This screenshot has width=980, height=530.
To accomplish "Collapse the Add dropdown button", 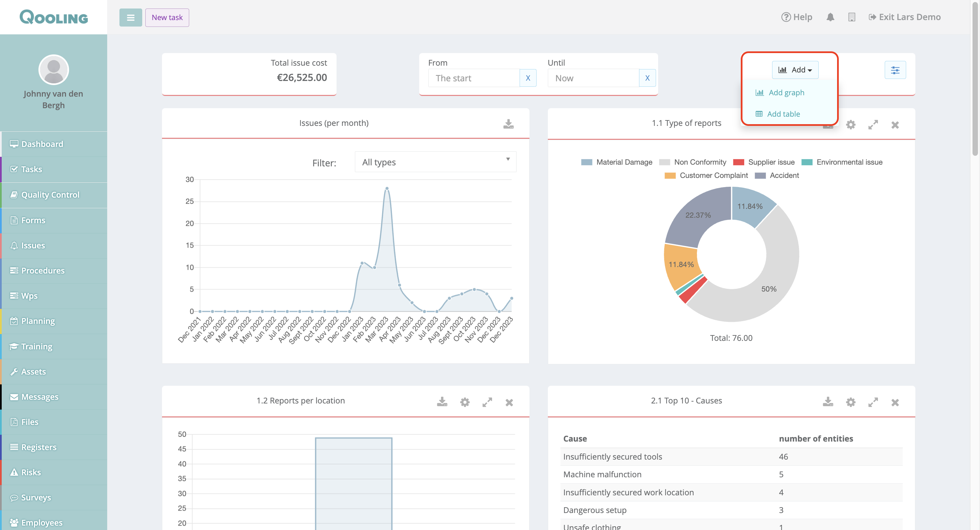I will click(x=795, y=70).
